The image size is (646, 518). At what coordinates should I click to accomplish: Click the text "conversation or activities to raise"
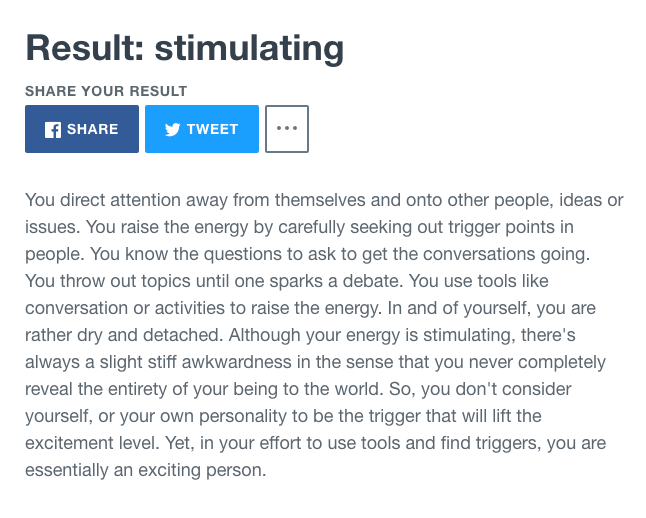coord(150,307)
